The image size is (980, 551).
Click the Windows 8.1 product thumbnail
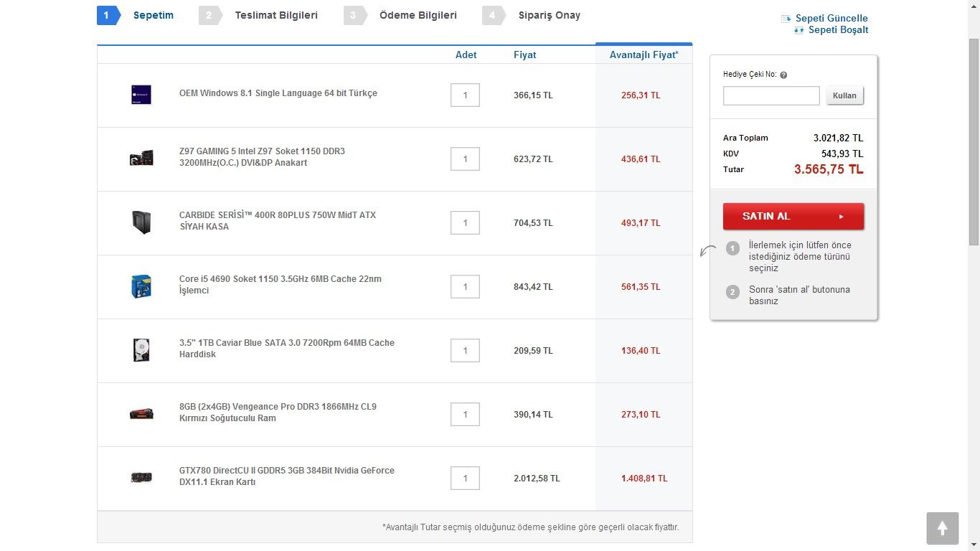[x=141, y=95]
